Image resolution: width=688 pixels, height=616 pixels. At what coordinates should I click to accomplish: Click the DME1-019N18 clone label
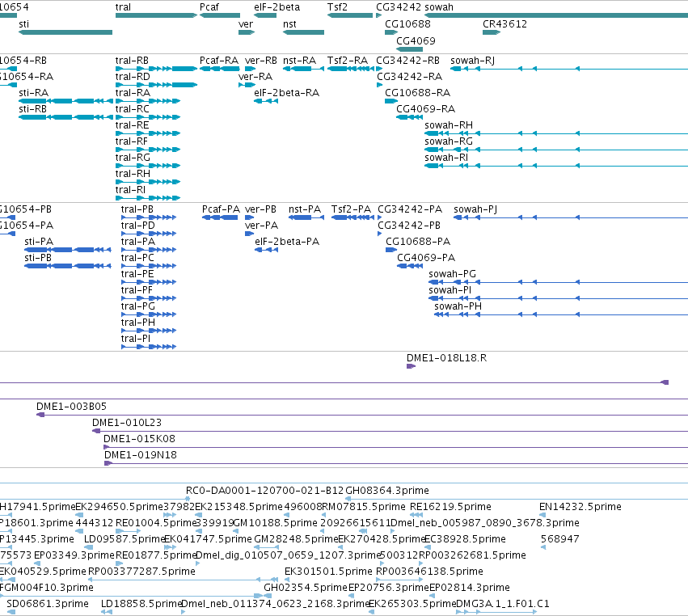[x=141, y=454]
